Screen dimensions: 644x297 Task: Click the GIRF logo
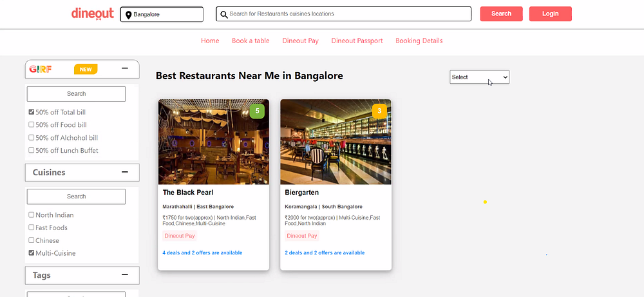(40, 69)
